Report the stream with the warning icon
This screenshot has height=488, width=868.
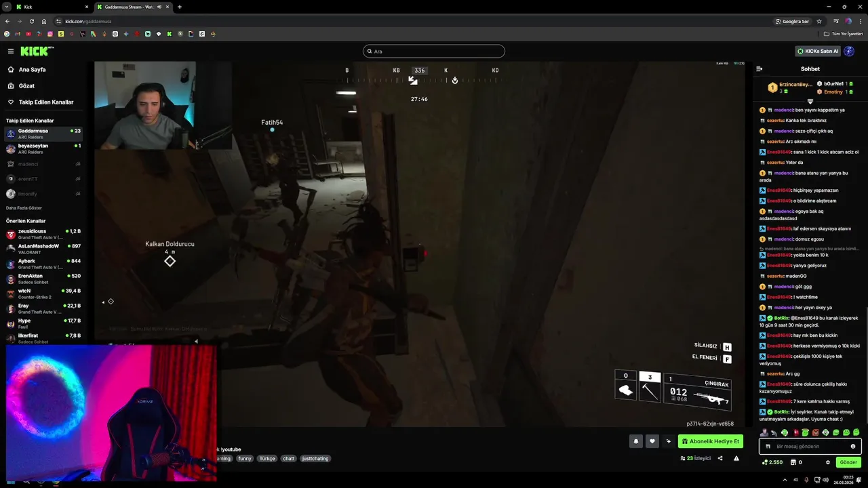(x=736, y=458)
